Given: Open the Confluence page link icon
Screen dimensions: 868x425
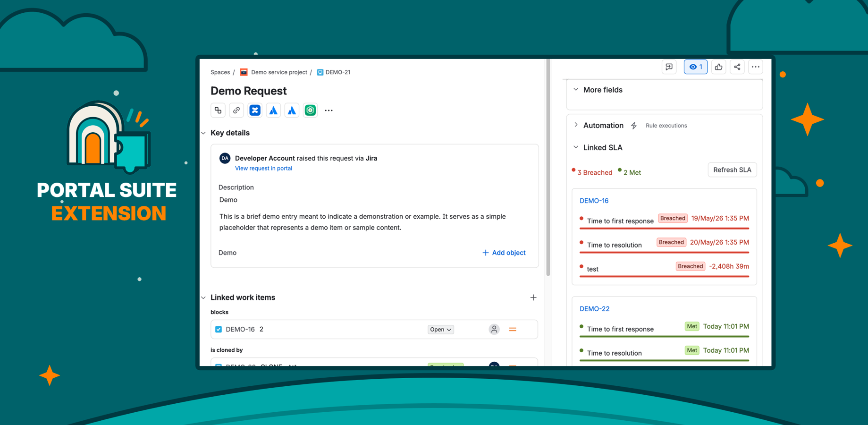Looking at the screenshot, I should pos(255,110).
